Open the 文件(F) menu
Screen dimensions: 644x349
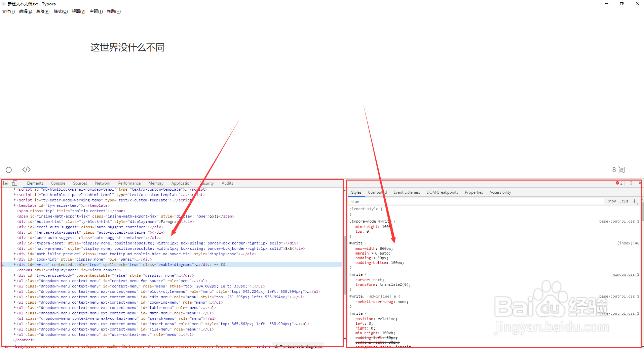[8, 11]
